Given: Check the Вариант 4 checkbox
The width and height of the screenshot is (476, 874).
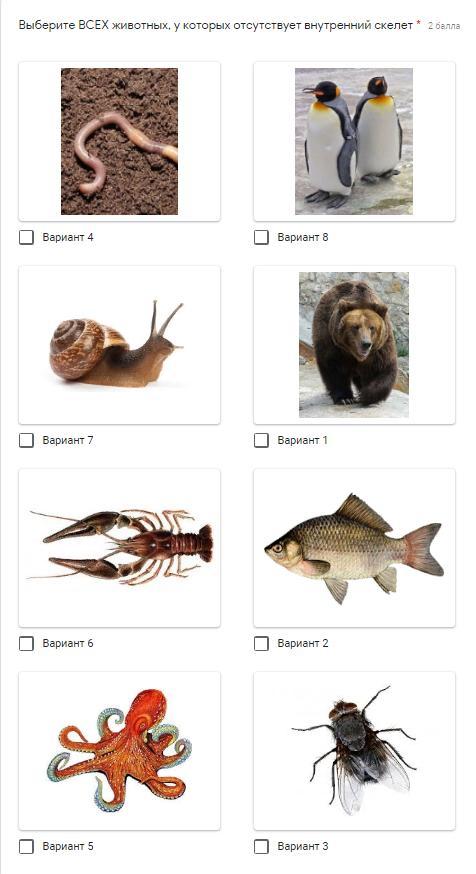Looking at the screenshot, I should (x=26, y=237).
